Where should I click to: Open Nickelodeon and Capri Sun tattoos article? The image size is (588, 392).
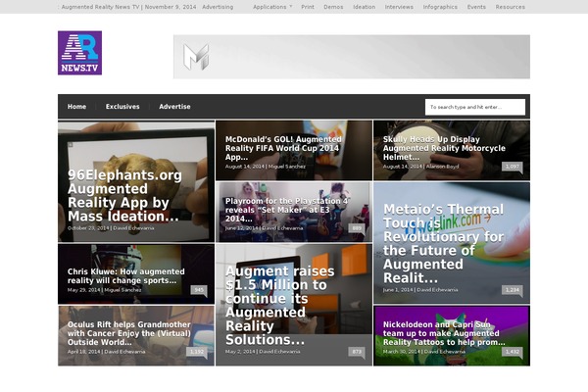pos(444,333)
